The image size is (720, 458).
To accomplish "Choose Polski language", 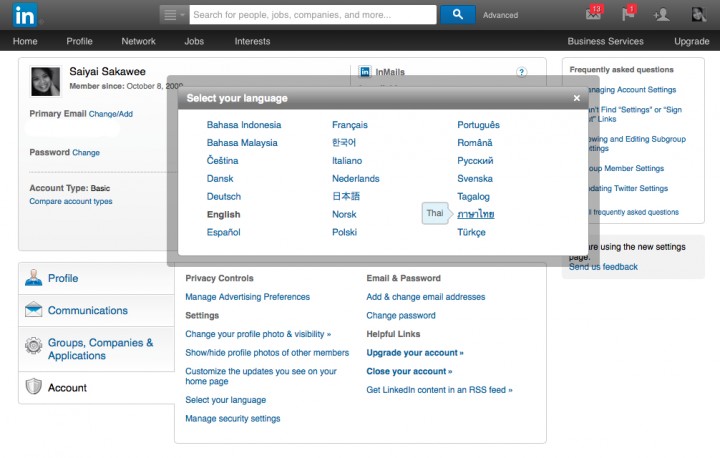I will click(344, 232).
